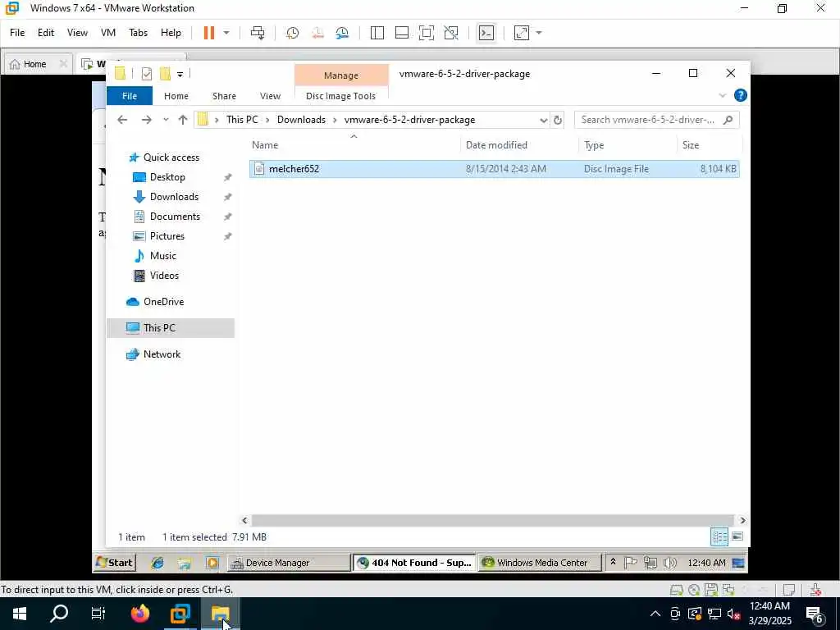Select the melcher652 disc image file

click(x=494, y=169)
